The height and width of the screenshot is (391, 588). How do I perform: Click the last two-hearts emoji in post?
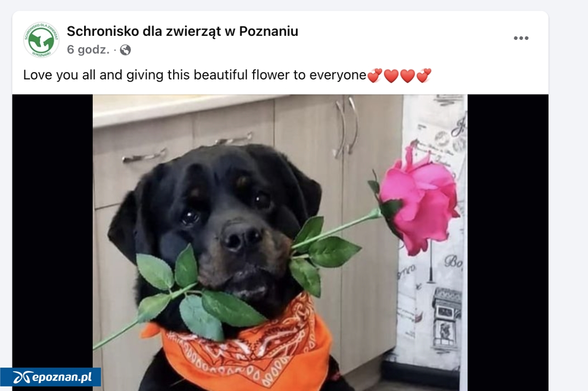click(x=424, y=75)
